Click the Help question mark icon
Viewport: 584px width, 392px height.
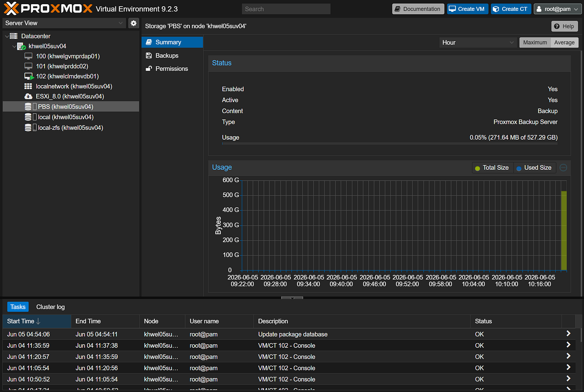[x=557, y=26]
